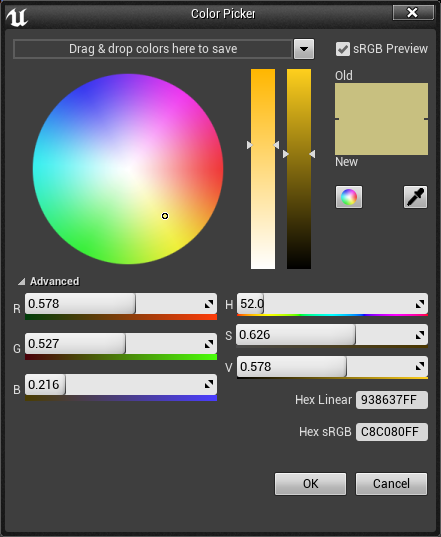Screen dimensions: 441x537
Task: Click the expand arrow in the B field
Action: (x=209, y=385)
